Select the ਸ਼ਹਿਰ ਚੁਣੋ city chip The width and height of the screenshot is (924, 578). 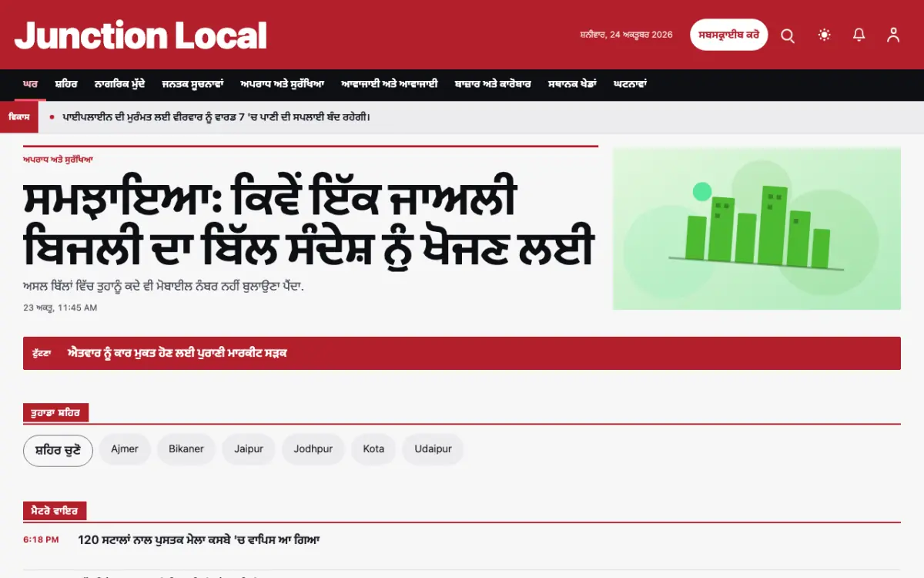point(58,451)
